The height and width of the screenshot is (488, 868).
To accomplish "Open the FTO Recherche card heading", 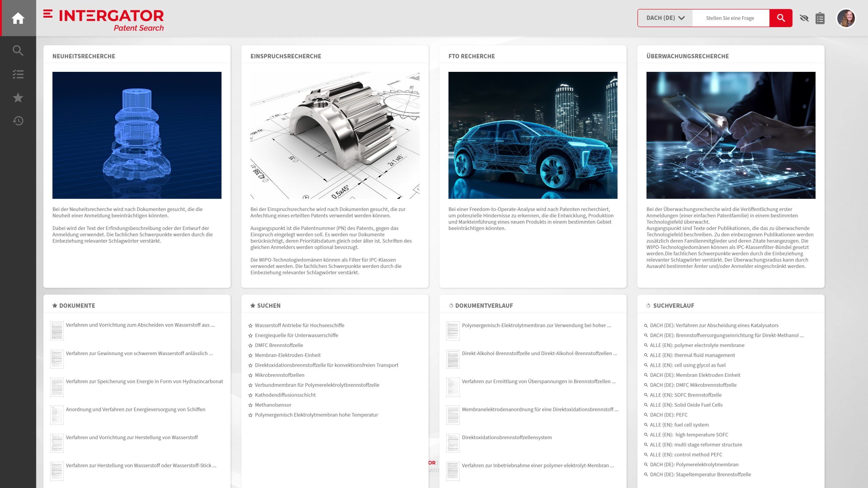I will point(471,56).
